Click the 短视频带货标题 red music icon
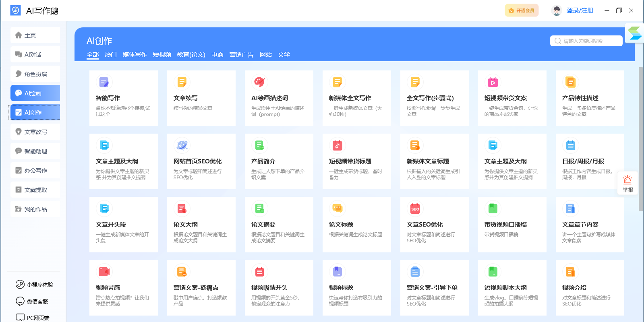 click(x=337, y=145)
